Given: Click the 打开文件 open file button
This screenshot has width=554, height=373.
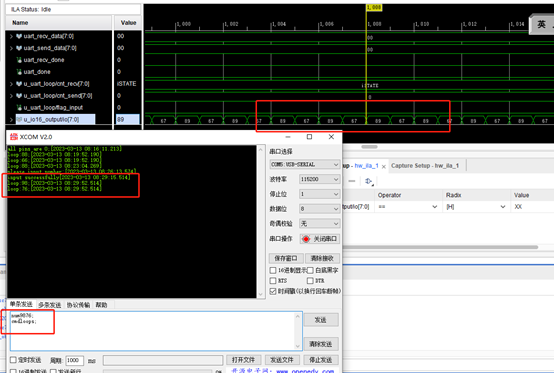Looking at the screenshot, I should [x=243, y=360].
